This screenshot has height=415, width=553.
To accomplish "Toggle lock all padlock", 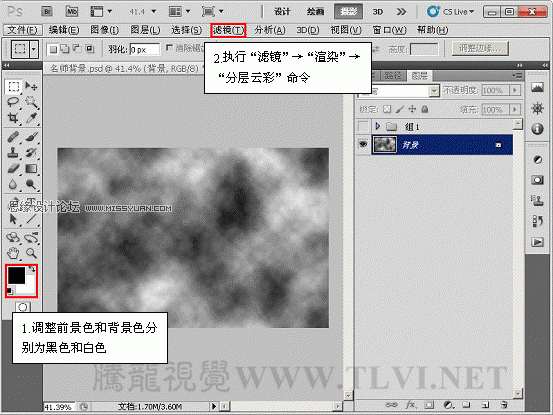I will tap(425, 109).
